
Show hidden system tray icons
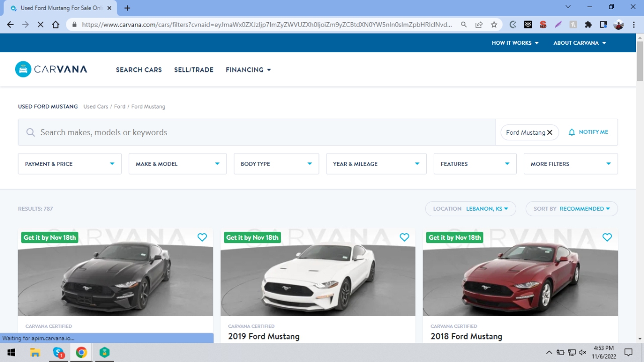[549, 352]
